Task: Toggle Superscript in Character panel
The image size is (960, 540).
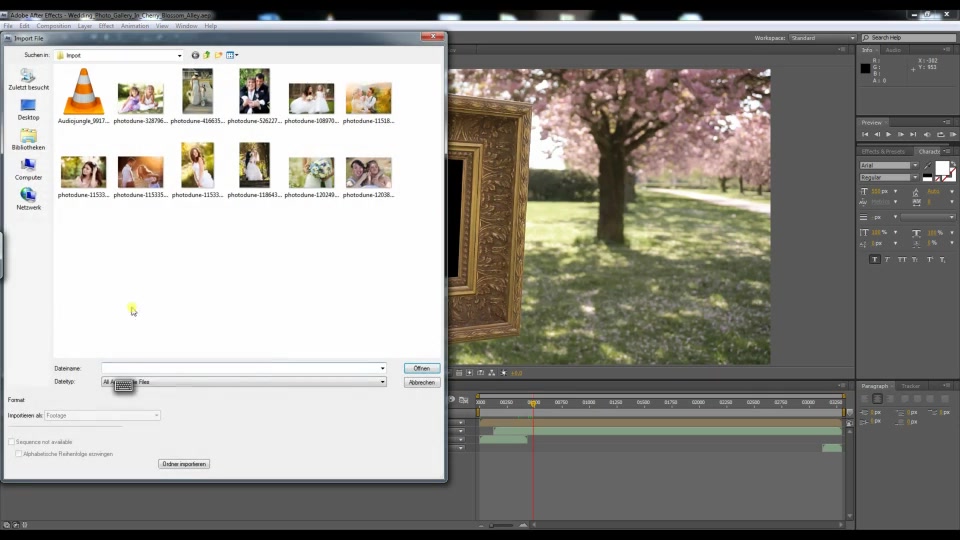Action: pyautogui.click(x=929, y=260)
